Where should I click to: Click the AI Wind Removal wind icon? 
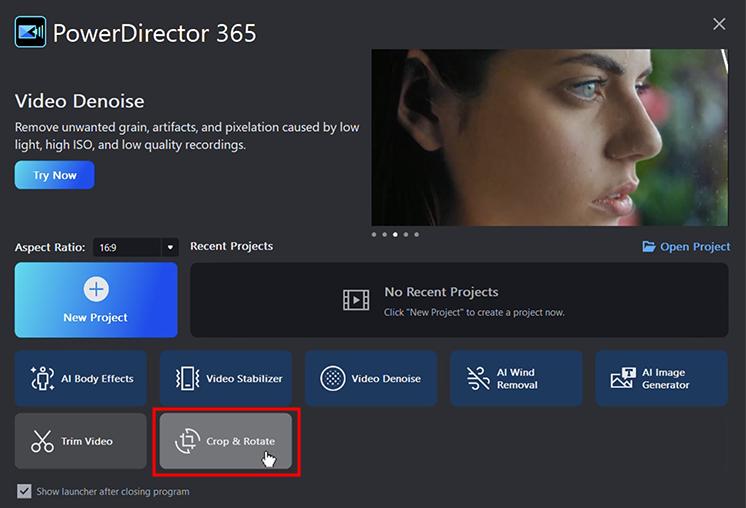tap(478, 379)
